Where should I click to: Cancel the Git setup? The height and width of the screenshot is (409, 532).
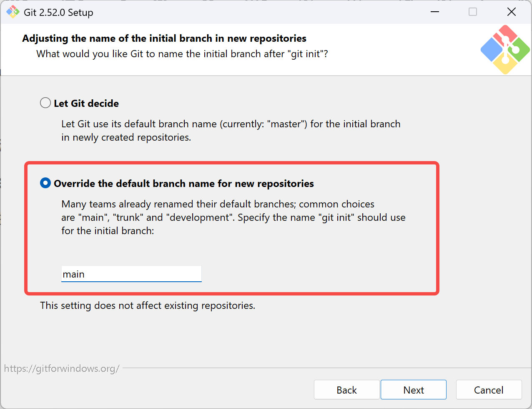tap(489, 390)
